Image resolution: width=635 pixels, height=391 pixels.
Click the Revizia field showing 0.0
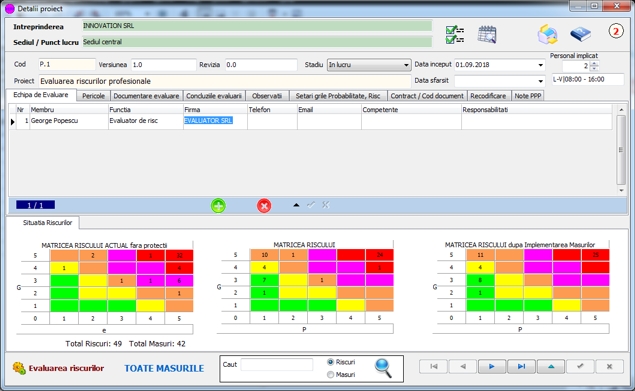261,64
